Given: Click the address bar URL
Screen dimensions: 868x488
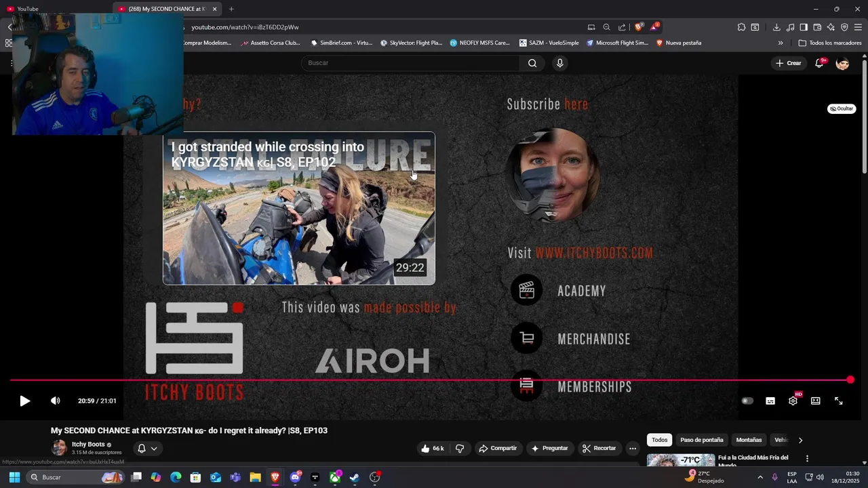Looking at the screenshot, I should click(245, 27).
